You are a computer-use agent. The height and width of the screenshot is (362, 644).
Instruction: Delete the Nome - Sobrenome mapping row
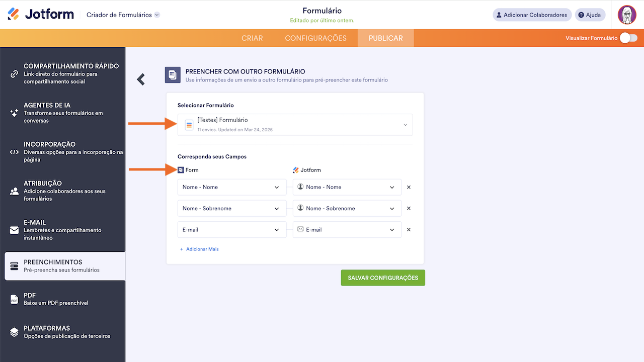pos(409,208)
